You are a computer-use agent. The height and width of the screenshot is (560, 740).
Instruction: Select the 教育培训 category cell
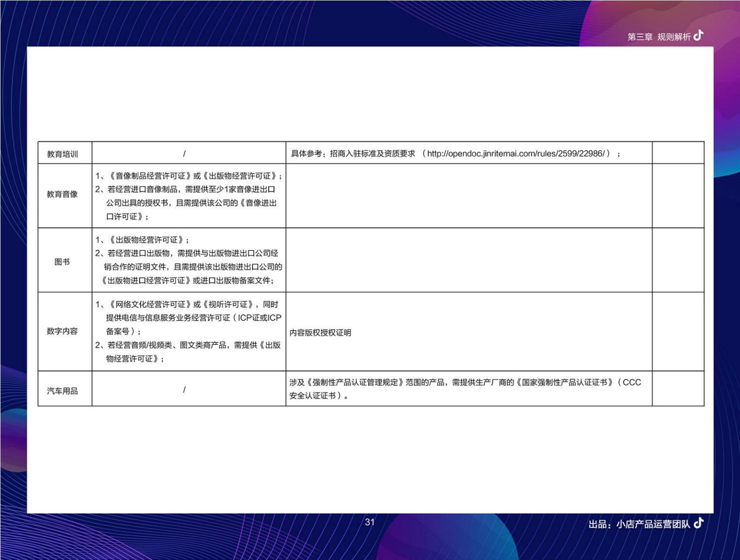tap(62, 154)
